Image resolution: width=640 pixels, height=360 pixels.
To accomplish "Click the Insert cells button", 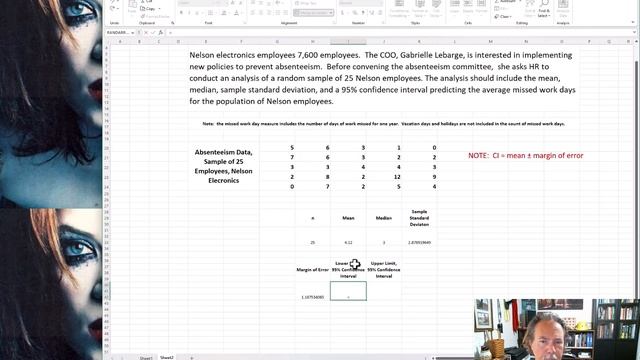I will tap(454, 7).
